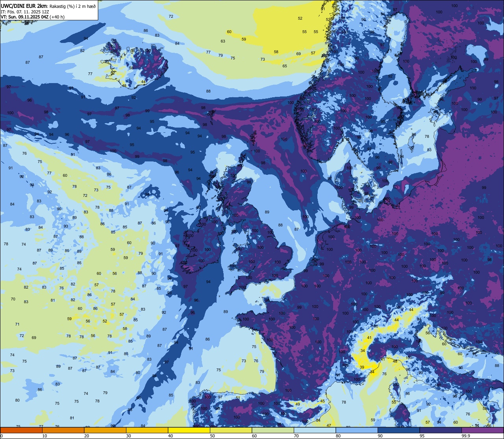Click the humidity value '71' on the Atlantic
The height and width of the screenshot is (439, 504).
tap(17, 324)
